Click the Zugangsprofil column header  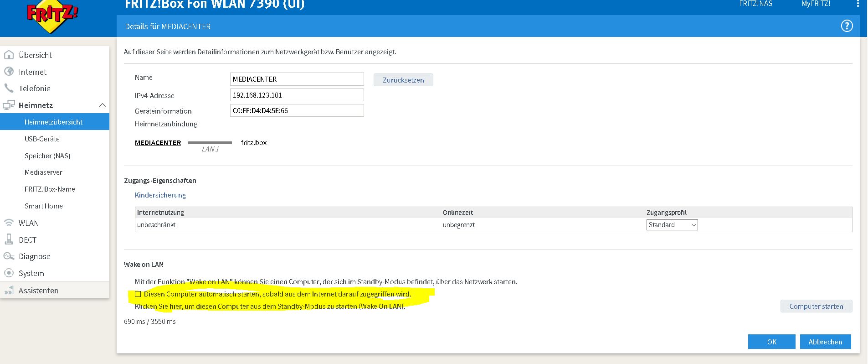pos(667,213)
